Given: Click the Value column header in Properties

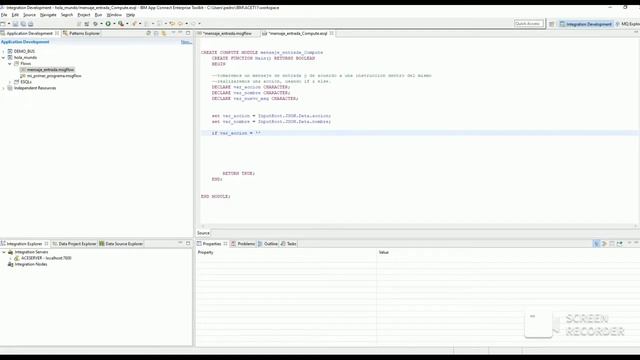Looking at the screenshot, I should click(x=384, y=252).
